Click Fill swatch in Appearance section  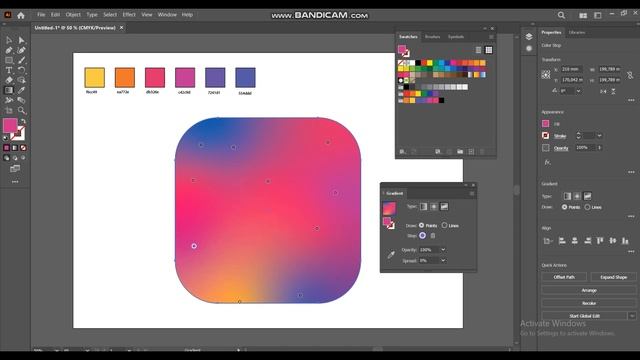coord(546,124)
